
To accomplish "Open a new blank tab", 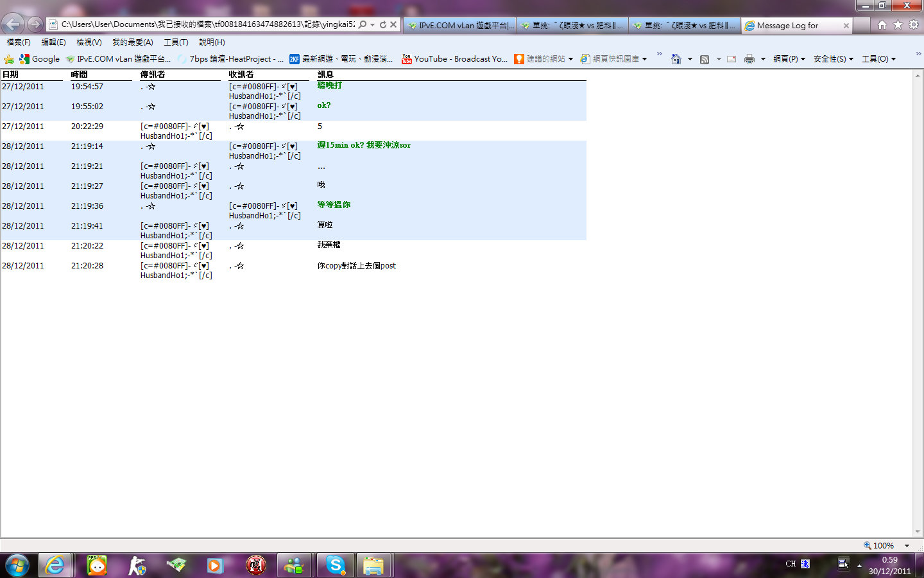I will tap(862, 26).
